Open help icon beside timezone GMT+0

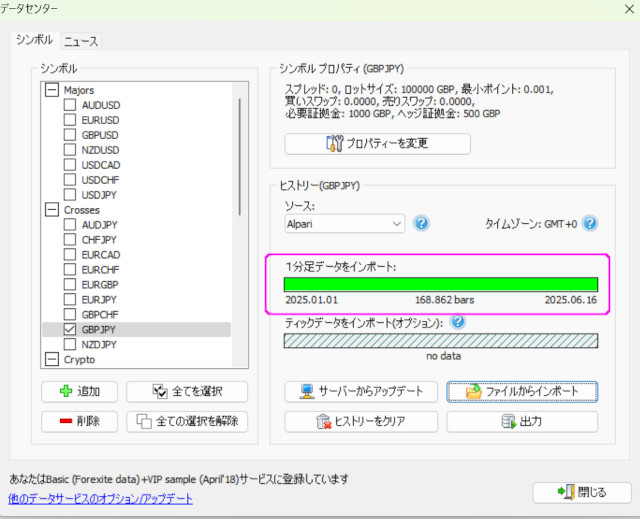(x=590, y=224)
